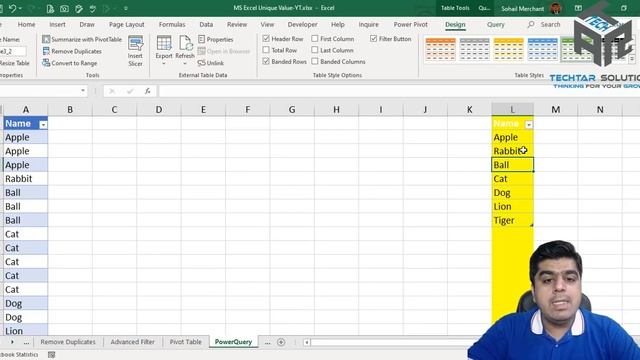Switch to Remove Duplicates sheet tab

tap(68, 342)
